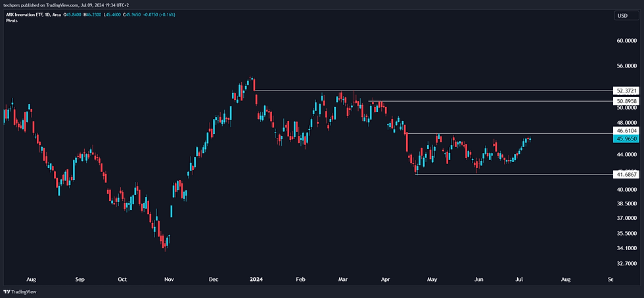644x298 pixels.
Task: Click the 34.1000 price axis label
Action: 626,248
